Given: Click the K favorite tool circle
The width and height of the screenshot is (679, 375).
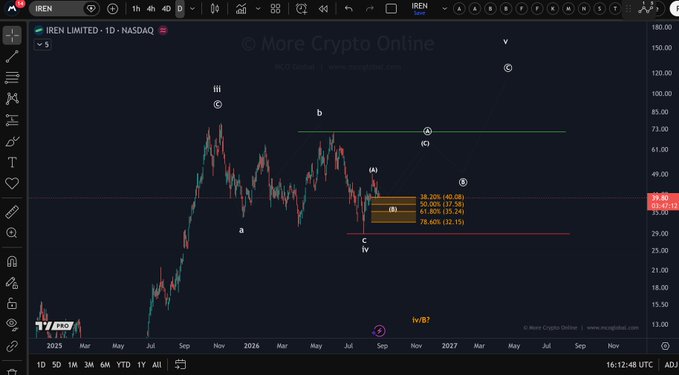Looking at the screenshot, I should click(553, 9).
